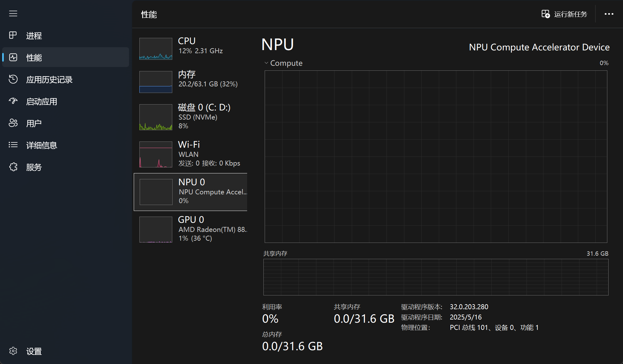This screenshot has width=623, height=364.
Task: Click the 共享内存 shared memory graph
Action: coord(436,277)
